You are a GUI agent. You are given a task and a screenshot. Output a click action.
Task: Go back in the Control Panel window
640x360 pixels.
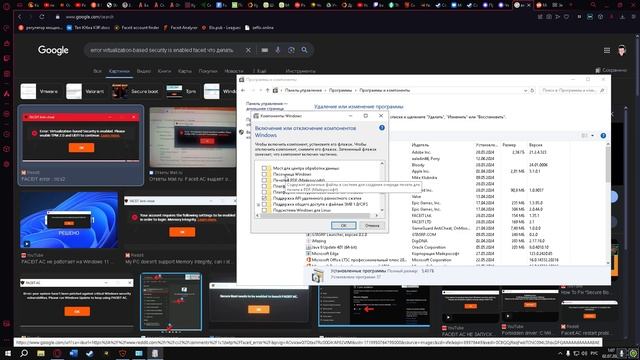click(x=243, y=90)
